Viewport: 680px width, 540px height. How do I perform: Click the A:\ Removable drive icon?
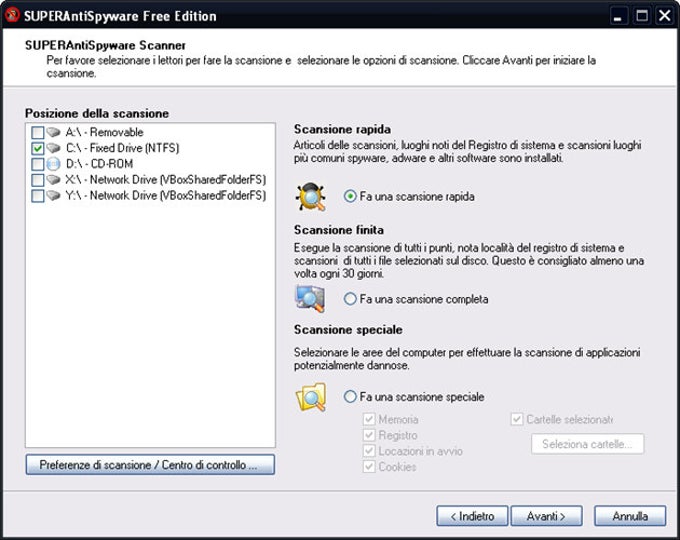53,132
